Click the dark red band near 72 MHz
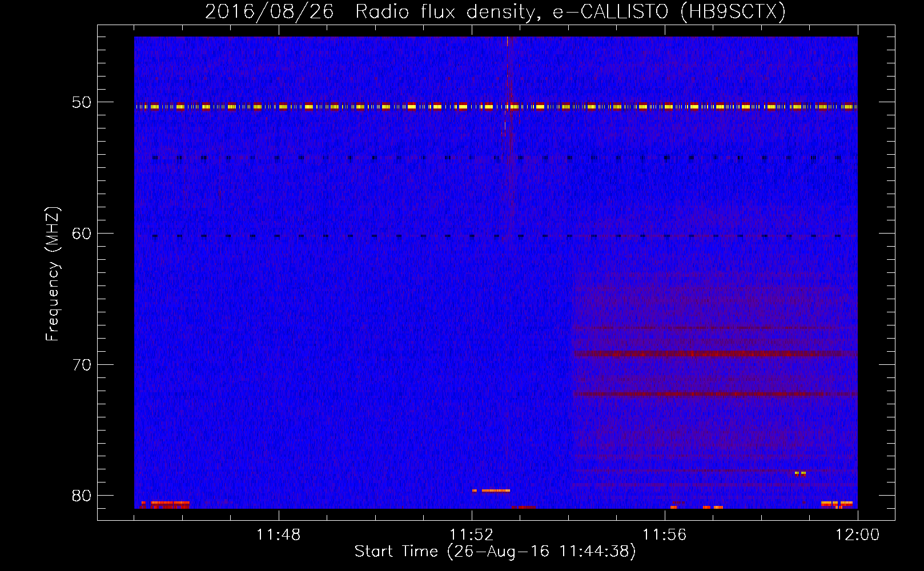This screenshot has width=924, height=571. coord(715,394)
